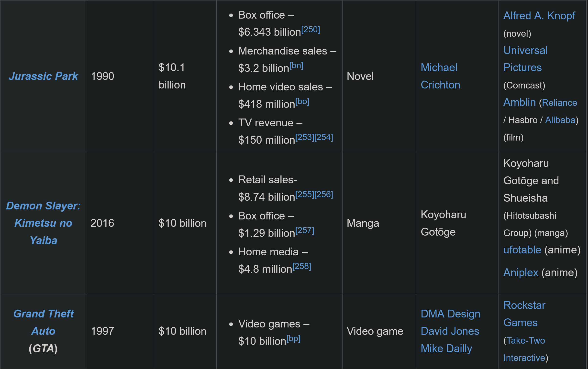Follow the Michael Crichton link
The width and height of the screenshot is (588, 369).
[x=440, y=76]
